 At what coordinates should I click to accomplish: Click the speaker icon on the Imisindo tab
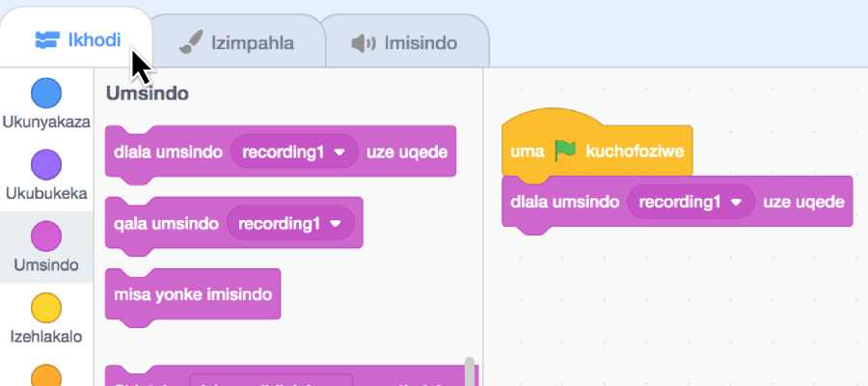(x=364, y=42)
